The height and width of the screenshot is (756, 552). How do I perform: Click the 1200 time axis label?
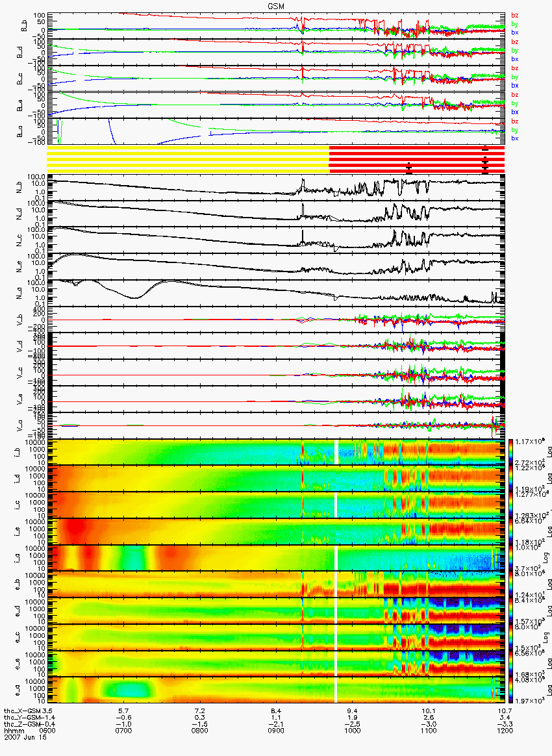pos(505,730)
